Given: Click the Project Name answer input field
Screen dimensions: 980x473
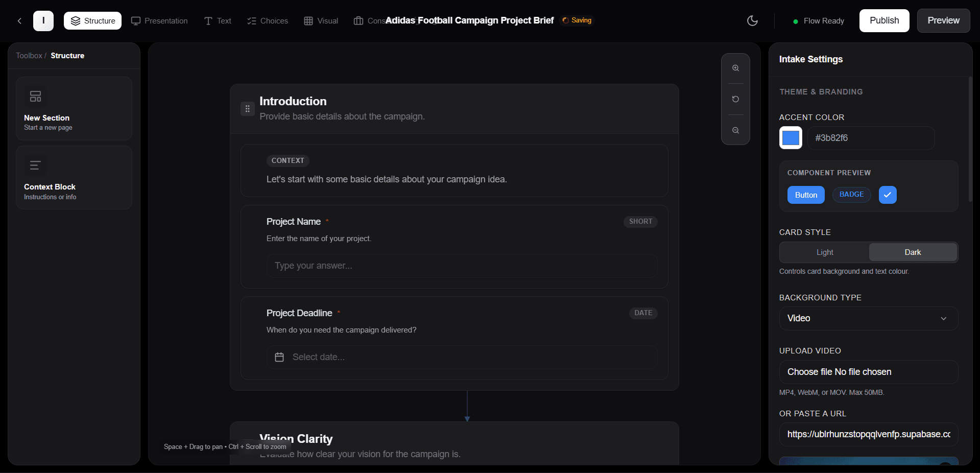Looking at the screenshot, I should tap(462, 266).
